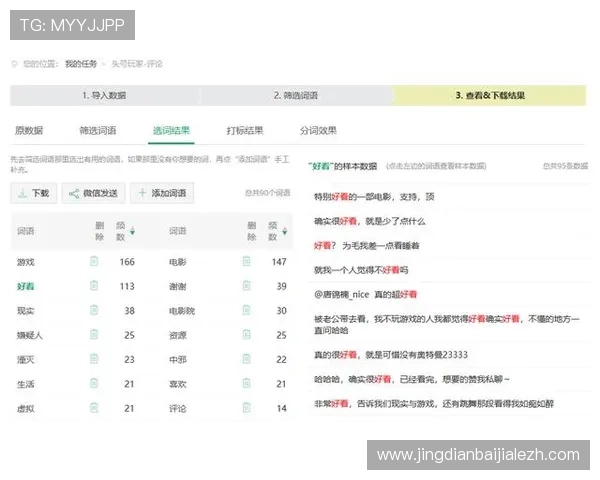Click the location pin icon in breadcrumb

(15, 64)
